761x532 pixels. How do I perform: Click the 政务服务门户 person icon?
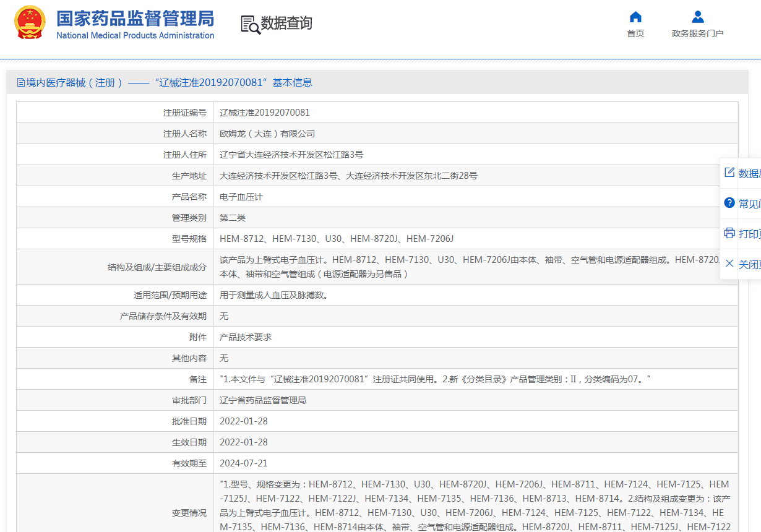pos(697,17)
